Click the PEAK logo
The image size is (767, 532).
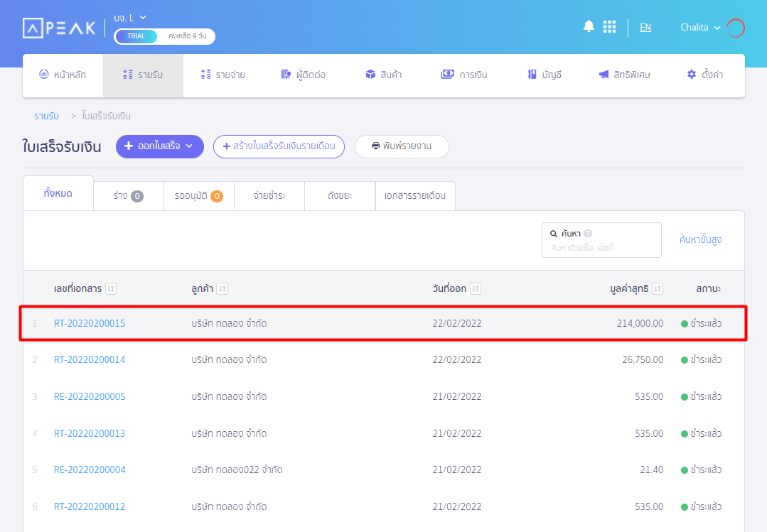point(59,28)
